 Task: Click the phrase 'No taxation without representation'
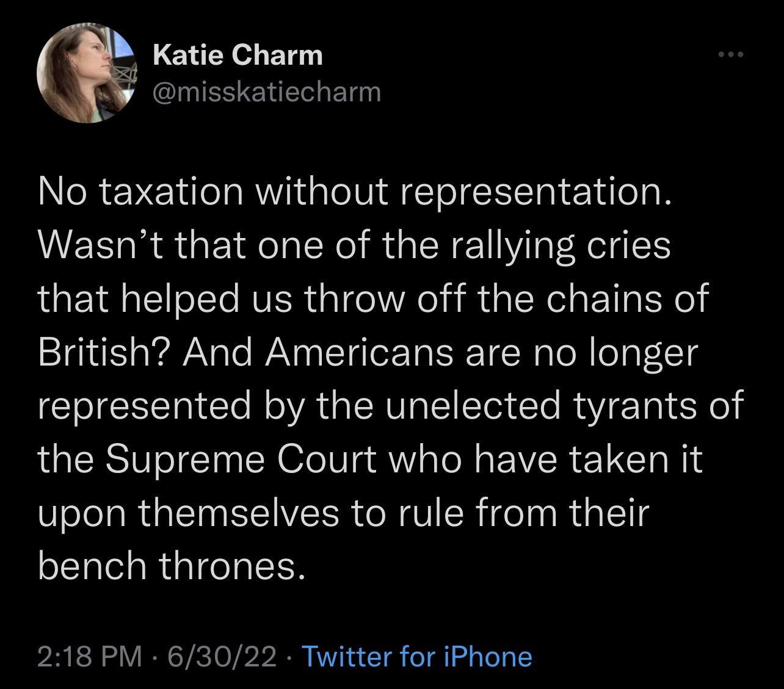(x=354, y=191)
